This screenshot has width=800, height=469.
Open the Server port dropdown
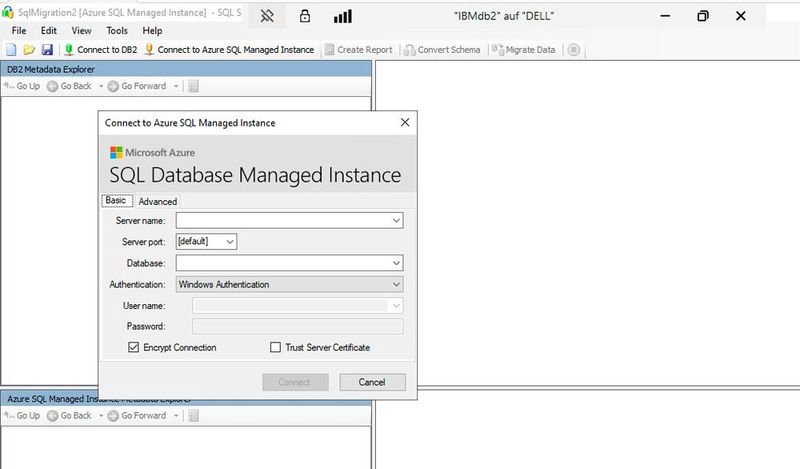coord(206,241)
